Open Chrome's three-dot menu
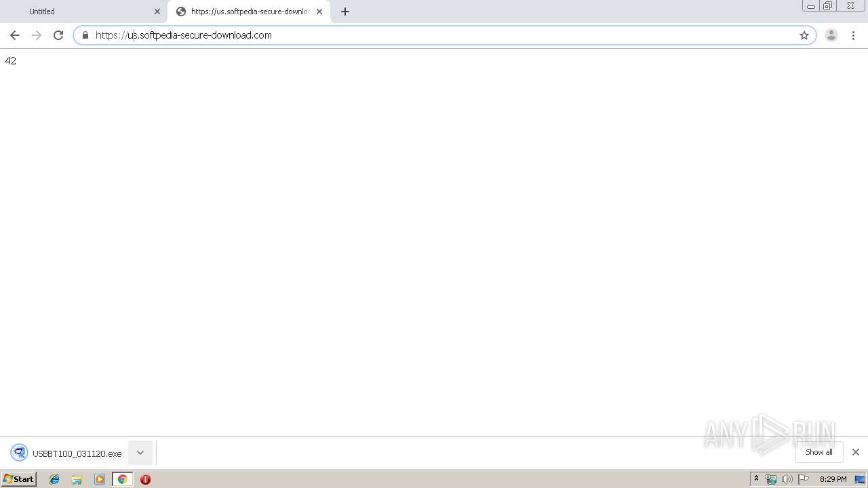The image size is (868, 488). pyautogui.click(x=853, y=35)
